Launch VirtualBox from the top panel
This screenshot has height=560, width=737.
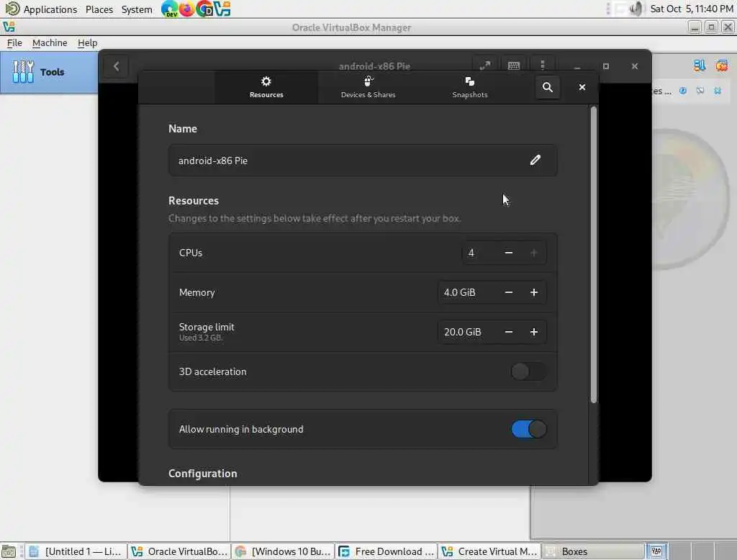tap(222, 9)
